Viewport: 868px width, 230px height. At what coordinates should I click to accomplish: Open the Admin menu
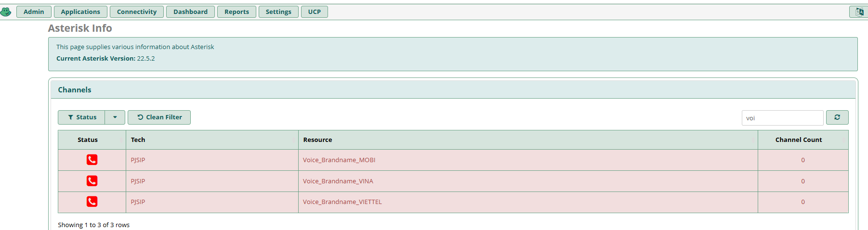point(34,12)
